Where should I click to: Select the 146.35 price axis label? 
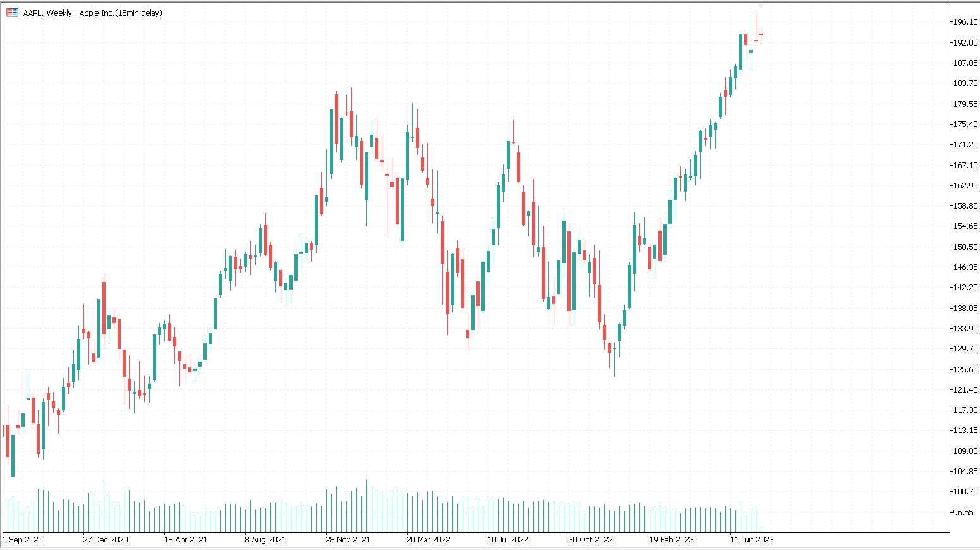tap(965, 267)
